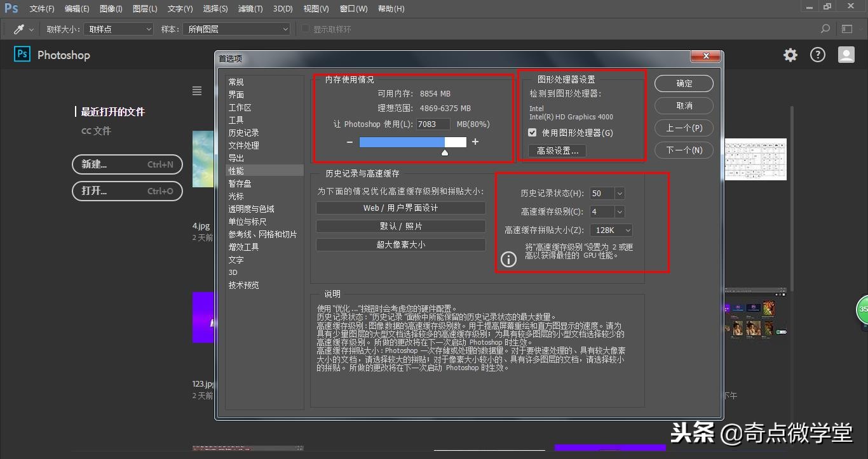
Task: Click the 高级设置 button
Action: pyautogui.click(x=556, y=150)
